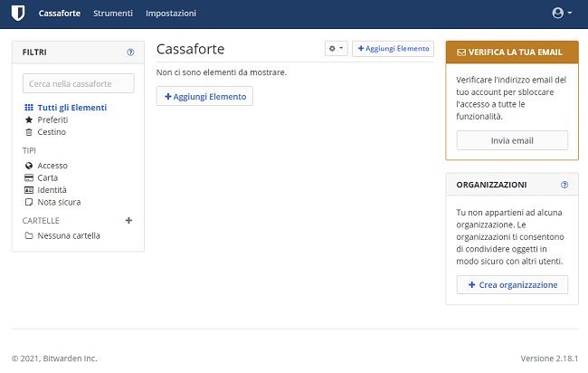Image resolution: width=588 pixels, height=373 pixels.
Task: Click the 'Versione 2.18.1' footer text
Action: [x=549, y=359]
